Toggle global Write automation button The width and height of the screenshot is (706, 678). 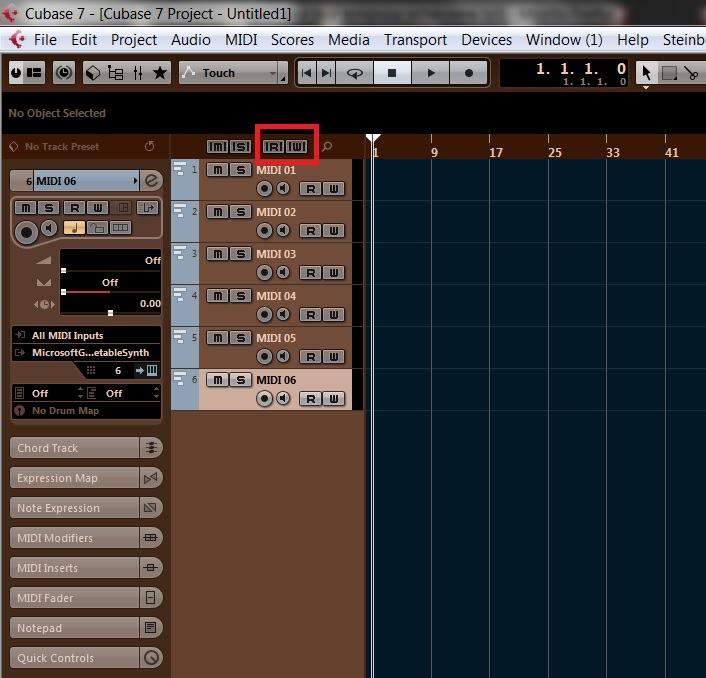(x=297, y=146)
